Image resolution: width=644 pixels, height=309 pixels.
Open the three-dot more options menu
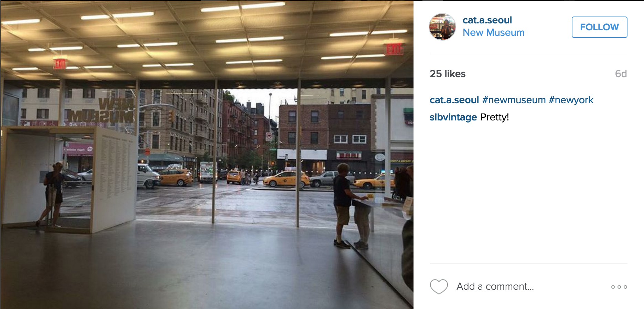[619, 287]
